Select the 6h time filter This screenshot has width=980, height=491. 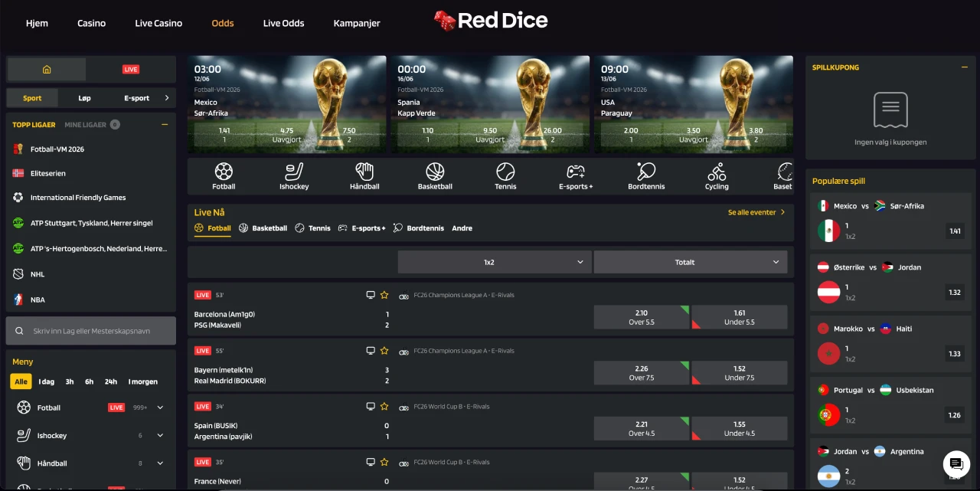point(90,381)
